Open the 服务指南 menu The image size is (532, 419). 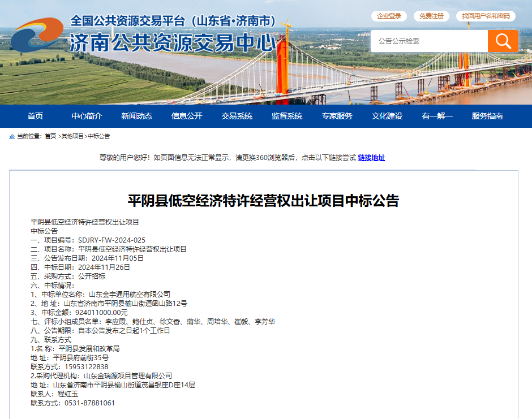pyautogui.click(x=489, y=116)
